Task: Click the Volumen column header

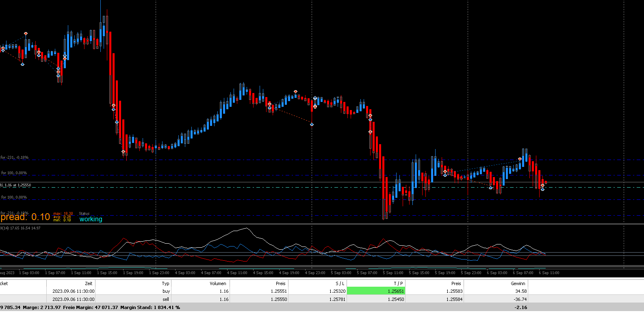Action: click(x=218, y=283)
